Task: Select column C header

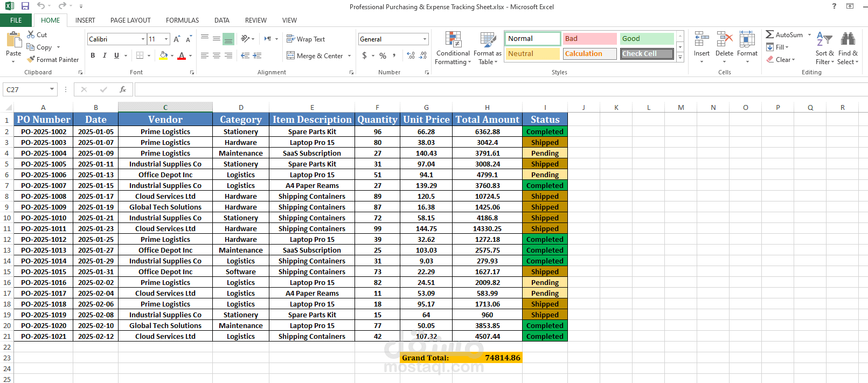Action: click(x=165, y=107)
